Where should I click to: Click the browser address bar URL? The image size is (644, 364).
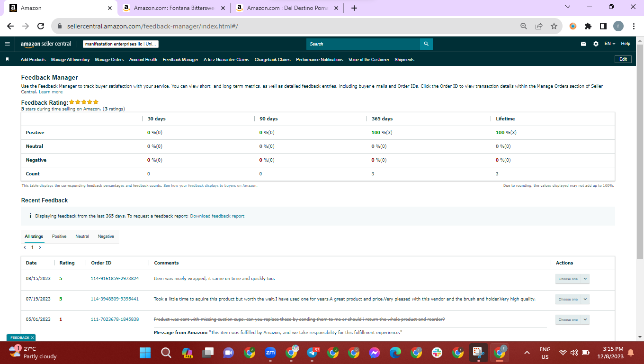point(152,26)
